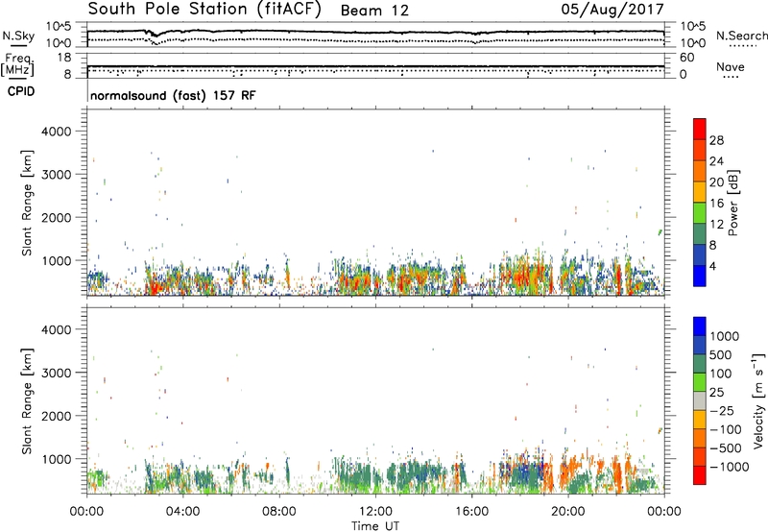Image resolution: width=768 pixels, height=532 pixels.
Task: Pick the blue bottom segment of Power colorbar
Action: click(700, 276)
